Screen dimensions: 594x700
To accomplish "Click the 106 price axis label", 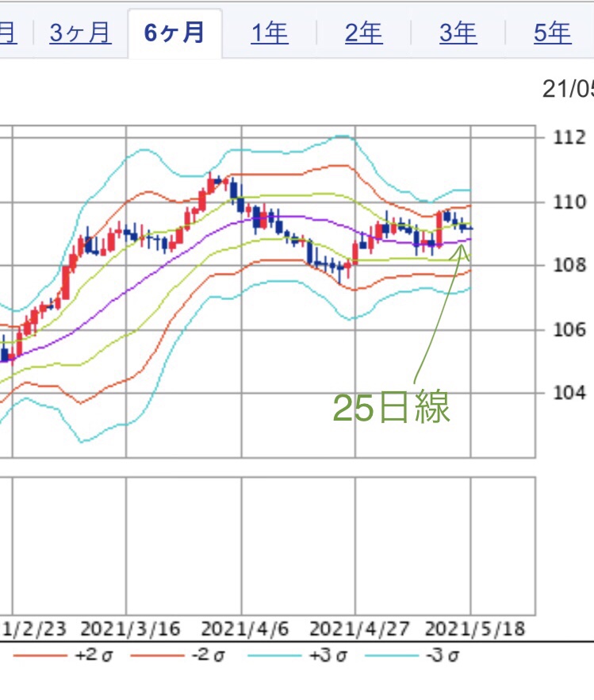I will (569, 330).
